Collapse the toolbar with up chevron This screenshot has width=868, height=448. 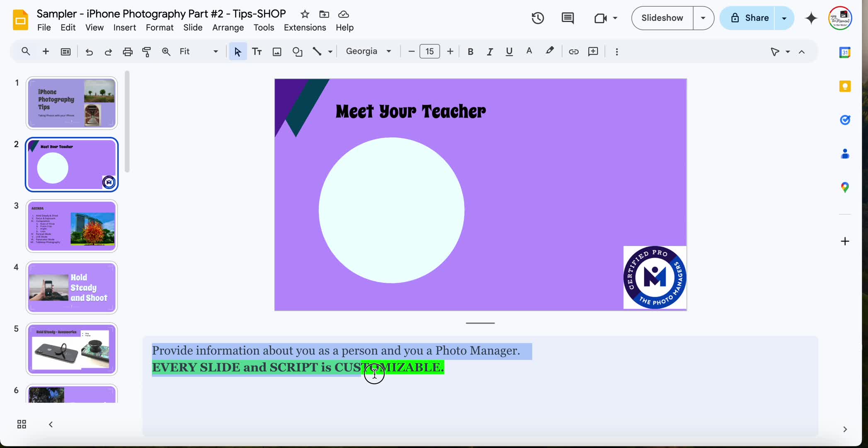point(802,52)
